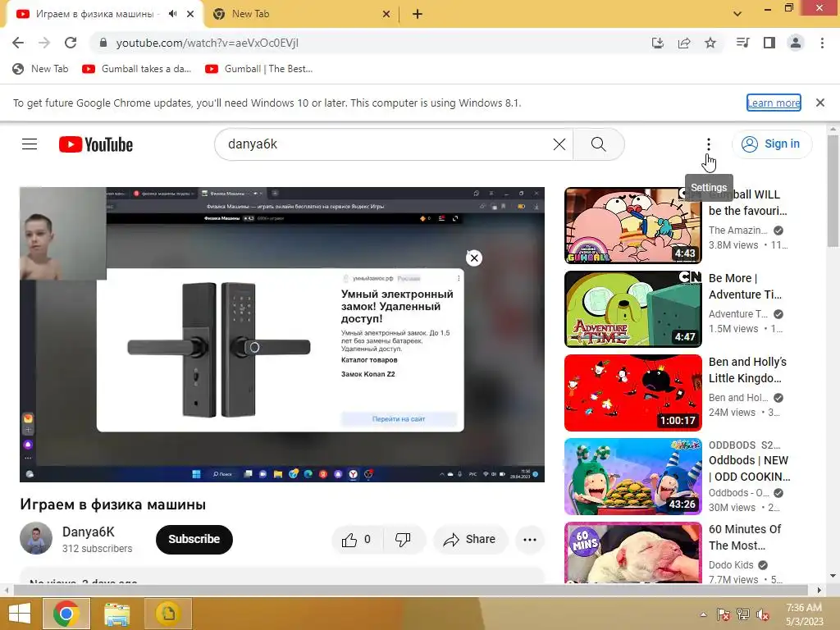Switch to the New Tab tab

click(x=300, y=14)
